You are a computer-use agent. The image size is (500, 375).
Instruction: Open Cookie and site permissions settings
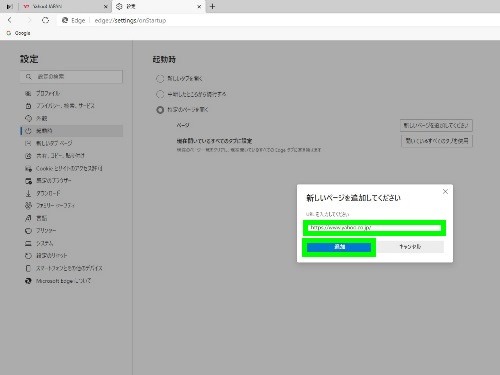tap(64, 168)
